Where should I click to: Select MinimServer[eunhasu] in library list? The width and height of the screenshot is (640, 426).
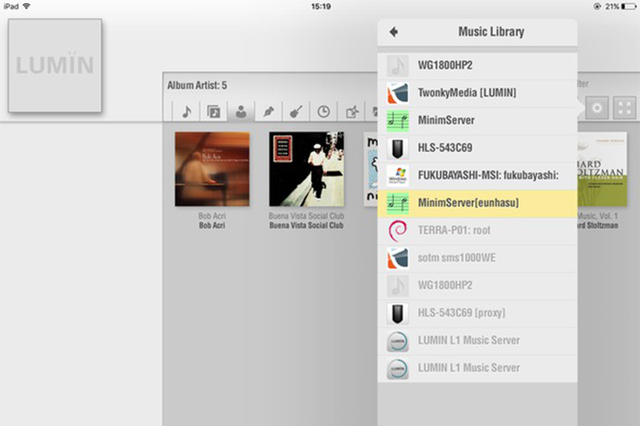pos(478,204)
